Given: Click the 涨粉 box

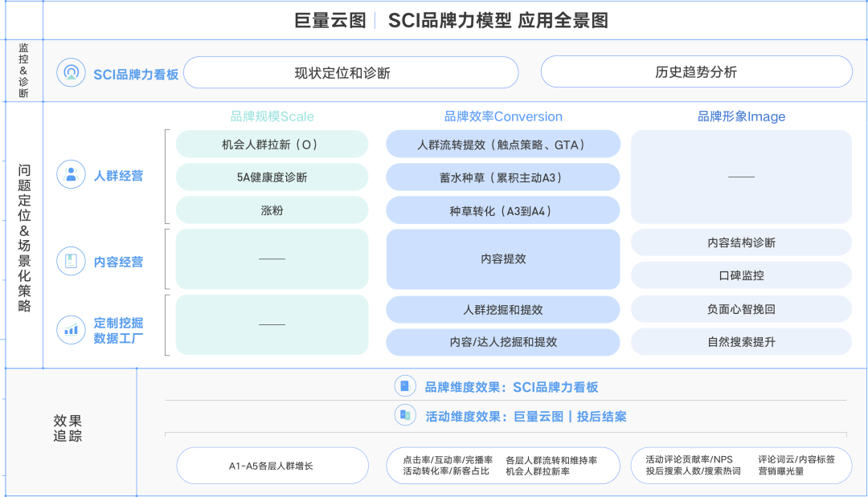Looking at the screenshot, I should 272,210.
